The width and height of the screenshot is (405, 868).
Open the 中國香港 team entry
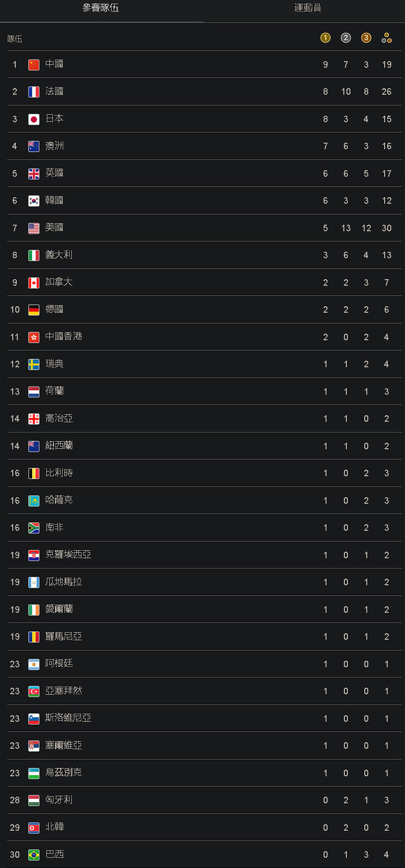(63, 337)
